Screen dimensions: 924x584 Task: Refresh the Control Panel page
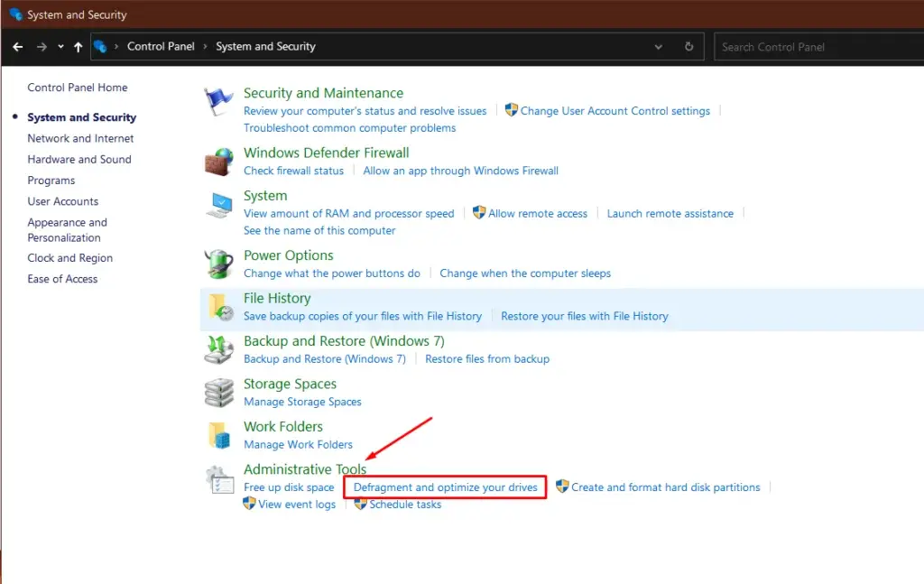pyautogui.click(x=688, y=47)
